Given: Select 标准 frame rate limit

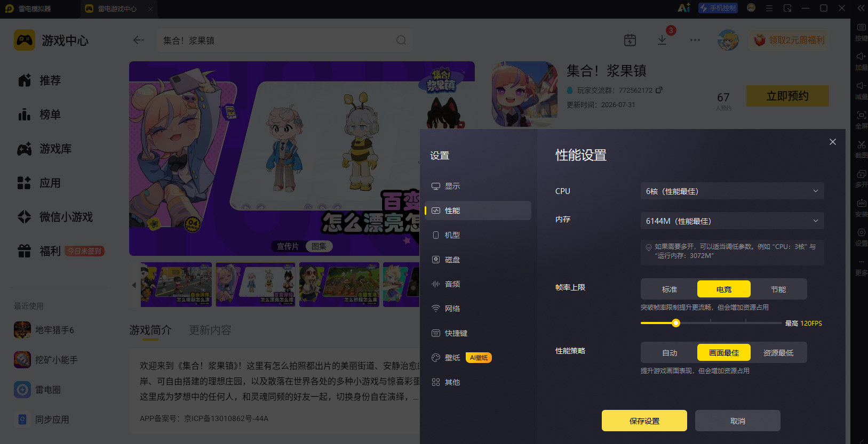Looking at the screenshot, I should pyautogui.click(x=670, y=289).
